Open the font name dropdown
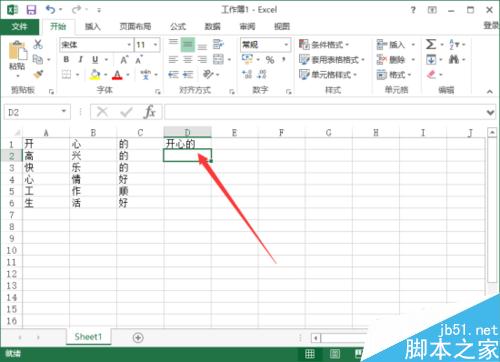 [x=129, y=45]
